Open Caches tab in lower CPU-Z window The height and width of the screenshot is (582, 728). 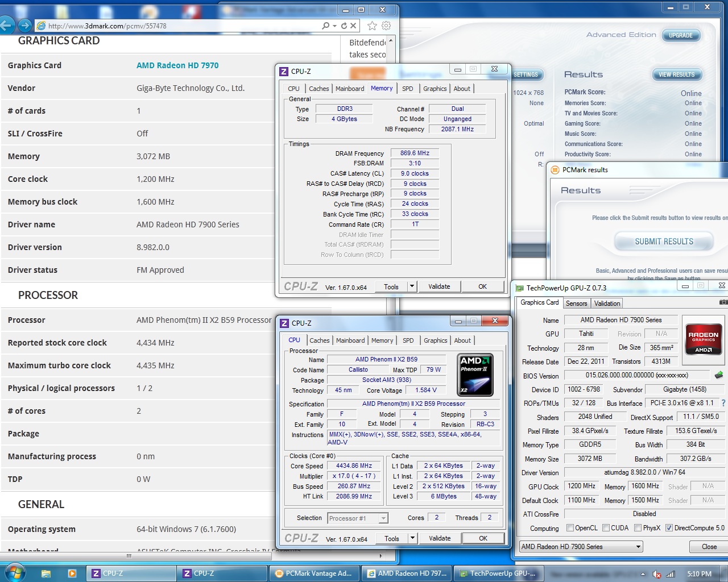click(x=320, y=340)
